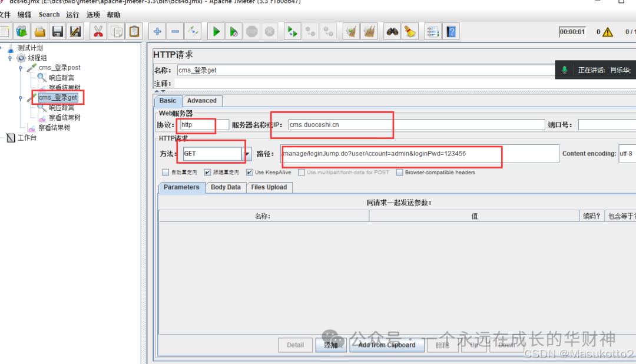The height and width of the screenshot is (364, 636).
Task: Shut down test threads icon
Action: (270, 31)
